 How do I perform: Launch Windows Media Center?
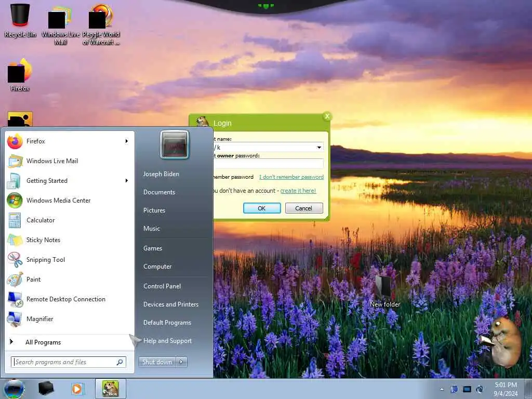[70, 200]
